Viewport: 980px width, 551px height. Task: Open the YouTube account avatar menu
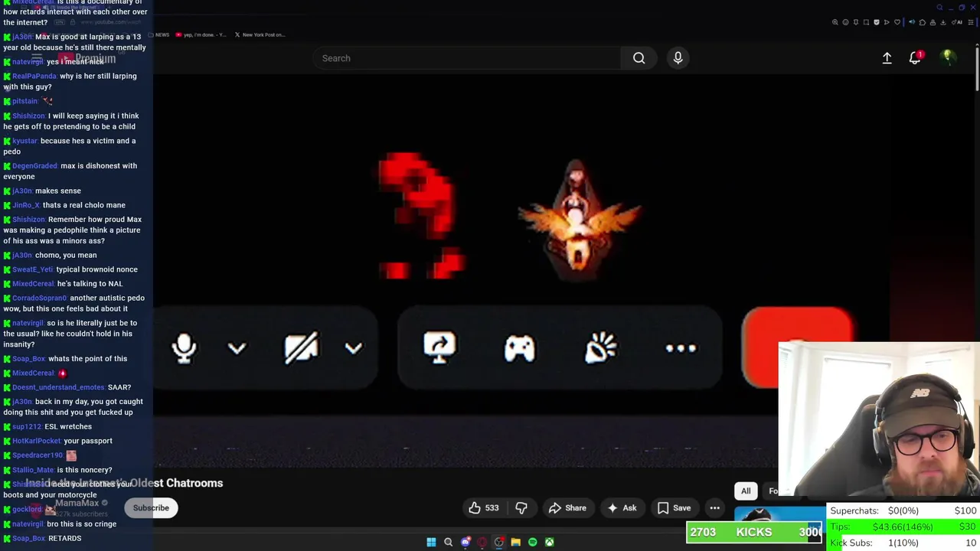[x=947, y=57]
